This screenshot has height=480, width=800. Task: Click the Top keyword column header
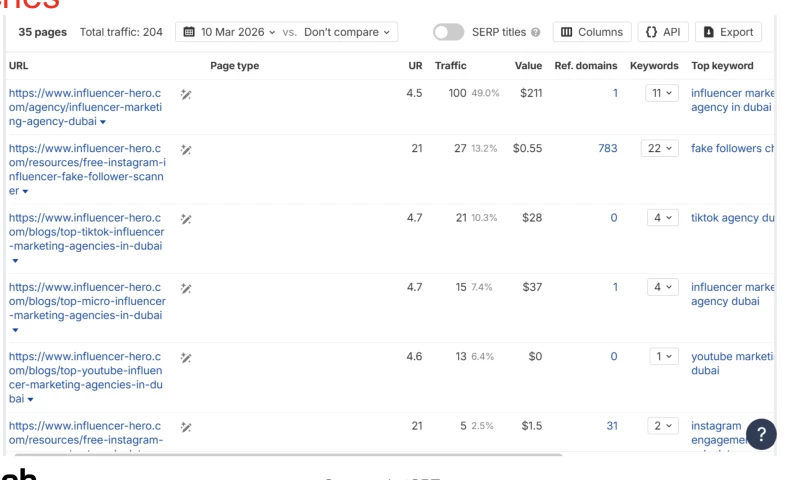[x=722, y=66]
